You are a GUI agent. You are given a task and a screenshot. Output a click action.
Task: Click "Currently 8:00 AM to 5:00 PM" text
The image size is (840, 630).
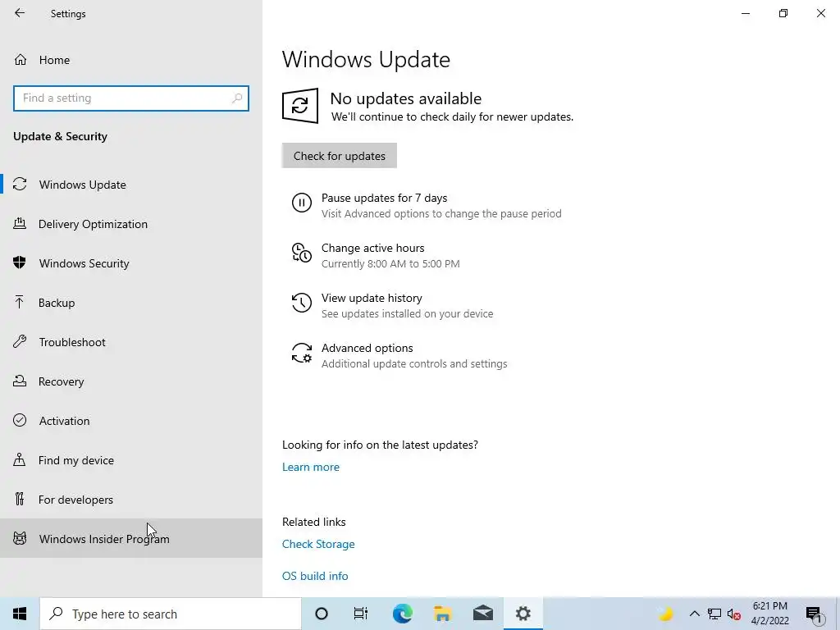[390, 263]
